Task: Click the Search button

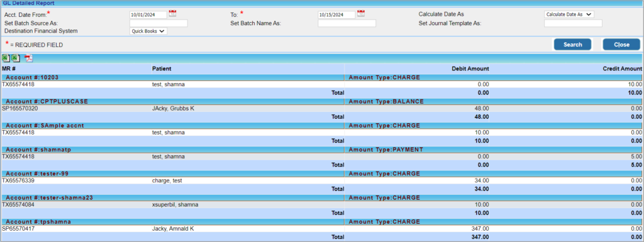Action: 572,45
